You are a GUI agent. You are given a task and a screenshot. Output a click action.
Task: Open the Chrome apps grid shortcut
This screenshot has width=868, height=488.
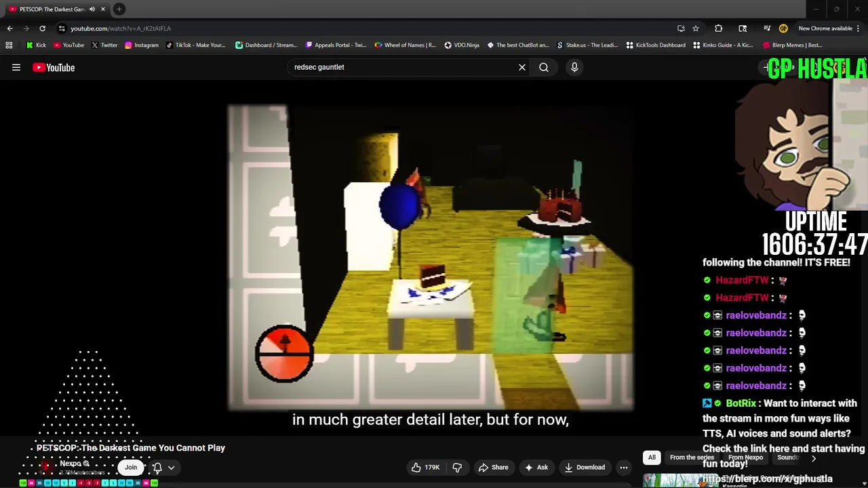pos(9,45)
